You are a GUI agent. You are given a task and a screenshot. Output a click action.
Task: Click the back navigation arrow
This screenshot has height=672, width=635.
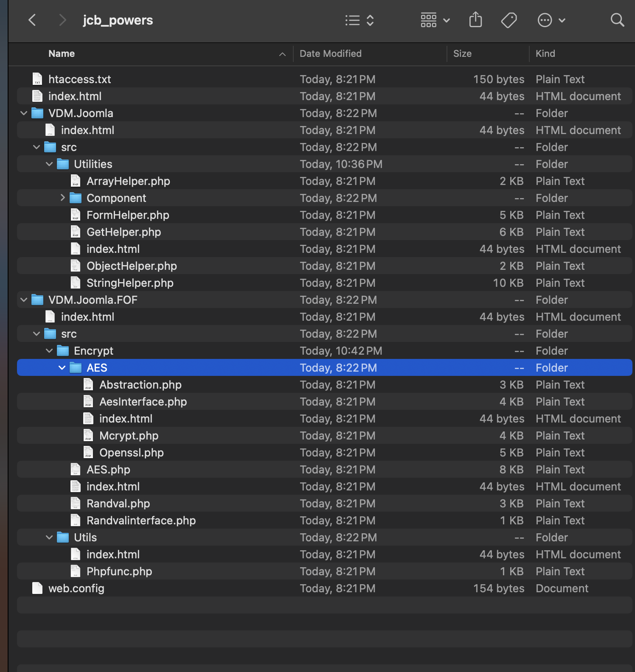(32, 20)
